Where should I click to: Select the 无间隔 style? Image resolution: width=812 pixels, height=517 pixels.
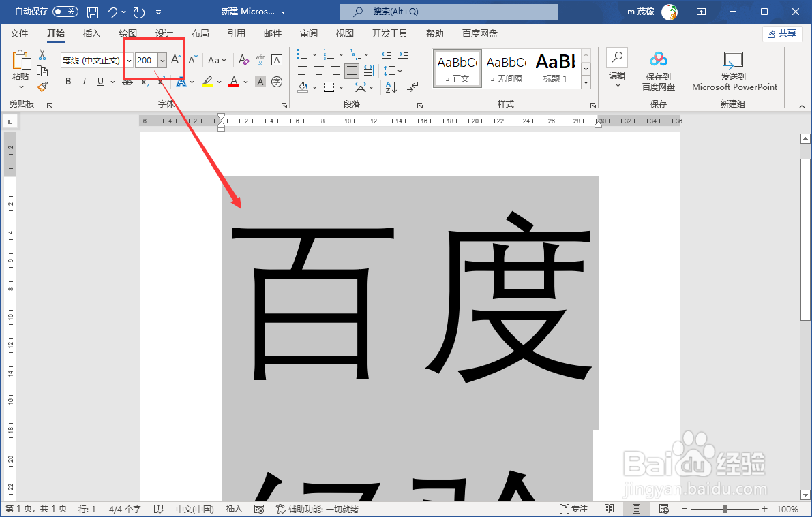[x=506, y=68]
